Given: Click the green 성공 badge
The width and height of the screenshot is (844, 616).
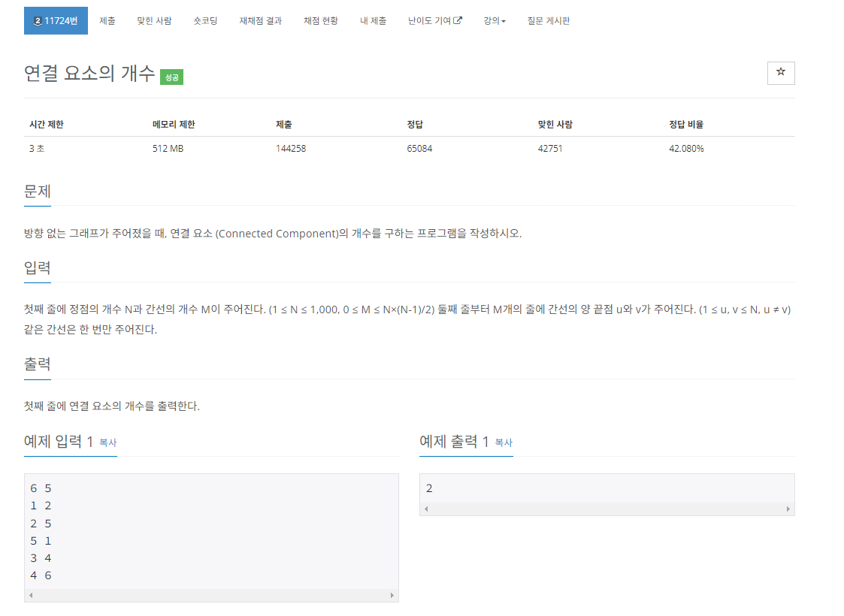Looking at the screenshot, I should [x=171, y=77].
